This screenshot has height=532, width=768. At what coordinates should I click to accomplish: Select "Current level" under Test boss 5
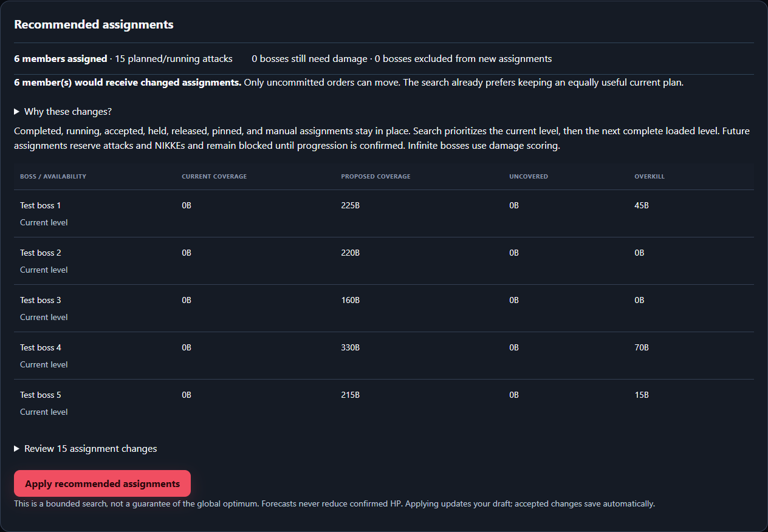point(44,412)
